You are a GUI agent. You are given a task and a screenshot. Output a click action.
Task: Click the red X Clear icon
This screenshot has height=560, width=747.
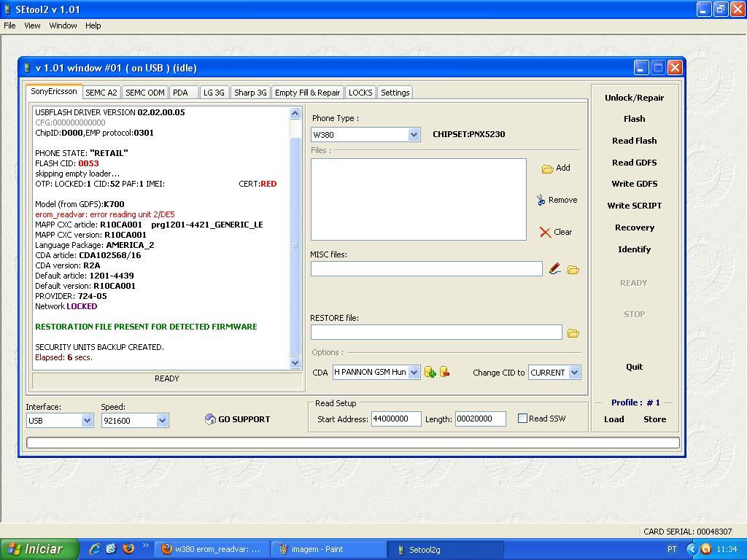pyautogui.click(x=545, y=232)
